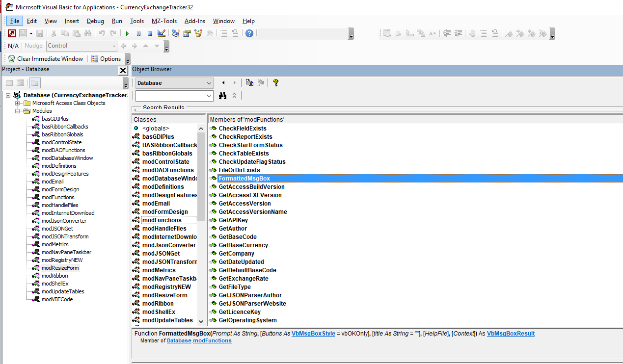Hide search results with double-chevron button

click(234, 96)
